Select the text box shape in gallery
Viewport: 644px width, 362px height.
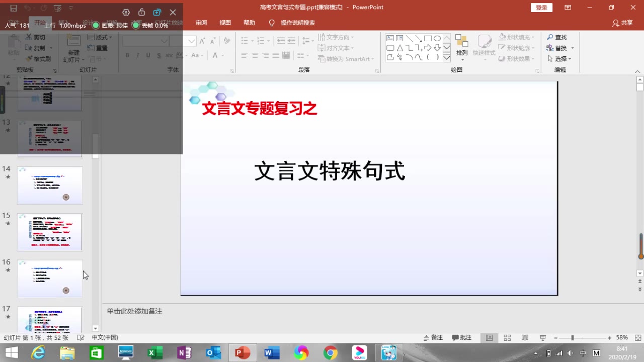[390, 38]
